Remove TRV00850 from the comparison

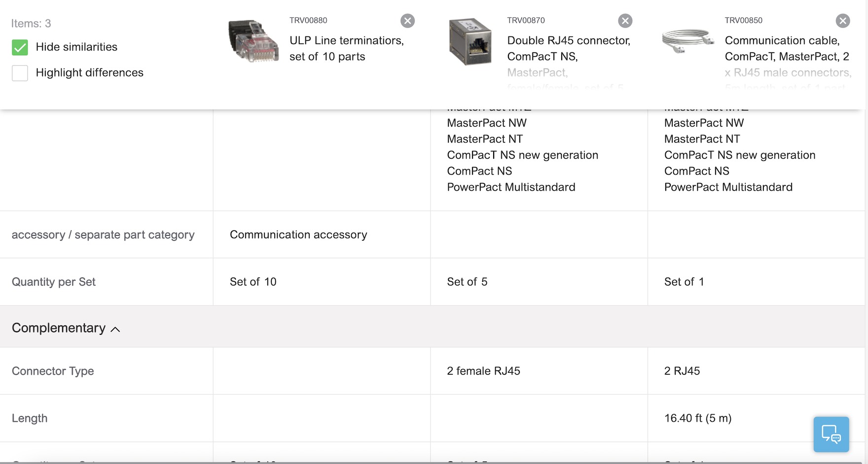pyautogui.click(x=843, y=21)
